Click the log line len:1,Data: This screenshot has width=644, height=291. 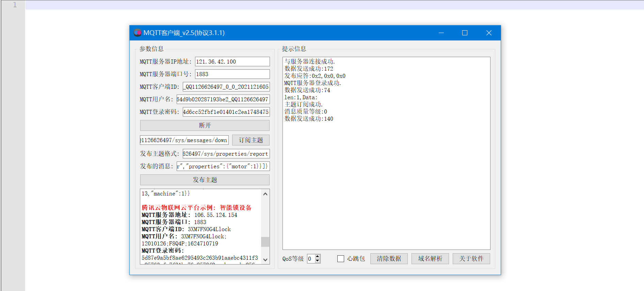[x=301, y=97]
